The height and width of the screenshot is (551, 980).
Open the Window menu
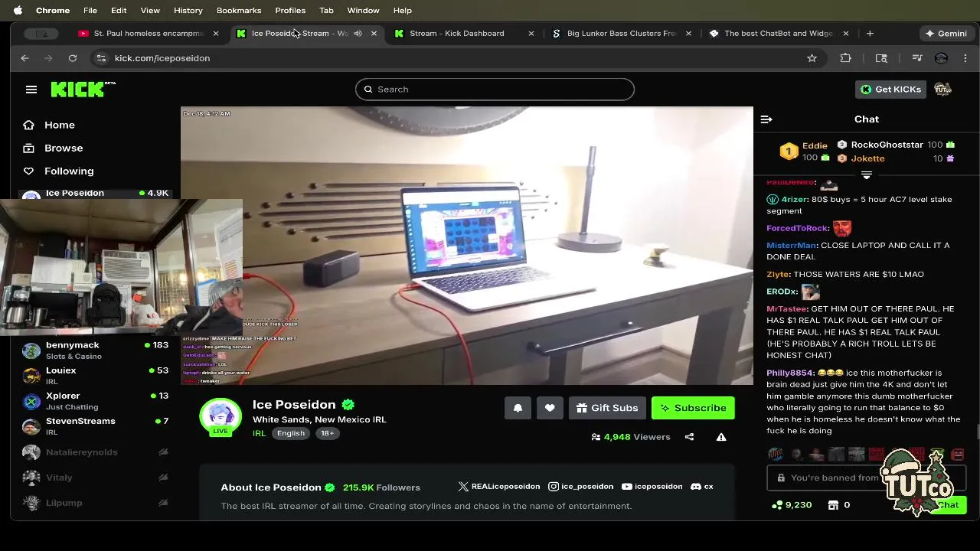(x=363, y=11)
